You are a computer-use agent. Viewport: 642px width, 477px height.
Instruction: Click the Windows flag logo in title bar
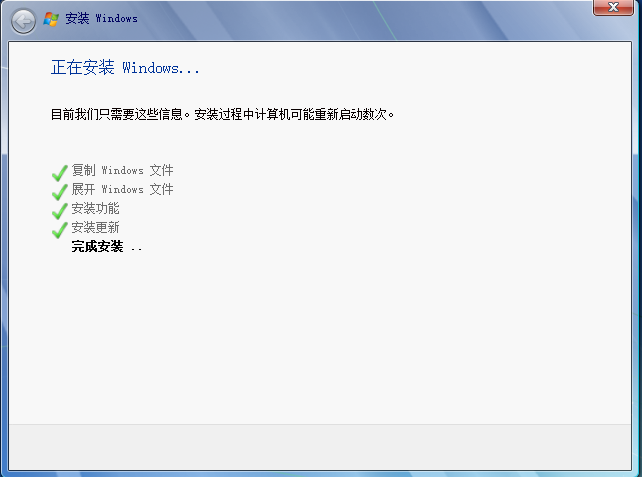[51, 19]
